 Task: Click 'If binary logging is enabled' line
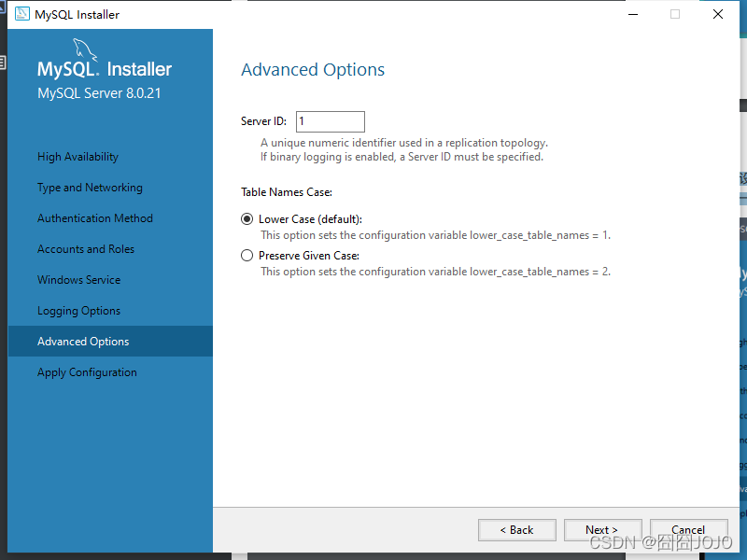pos(402,157)
